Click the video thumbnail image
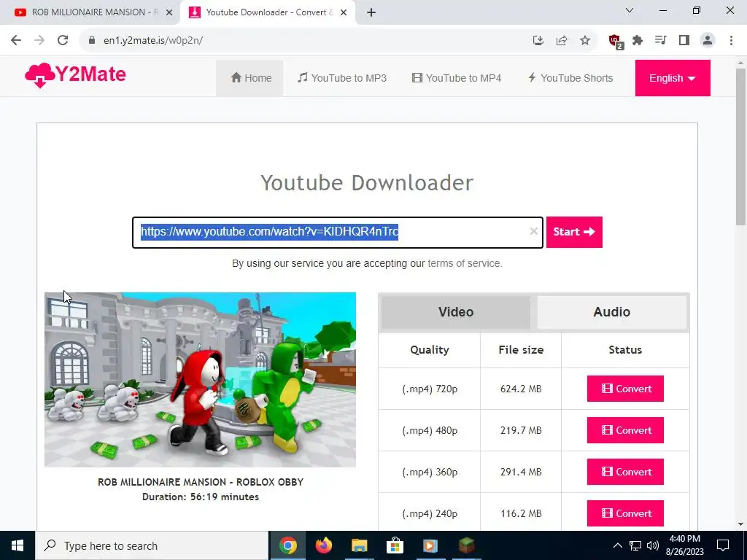Image resolution: width=747 pixels, height=560 pixels. pos(200,379)
